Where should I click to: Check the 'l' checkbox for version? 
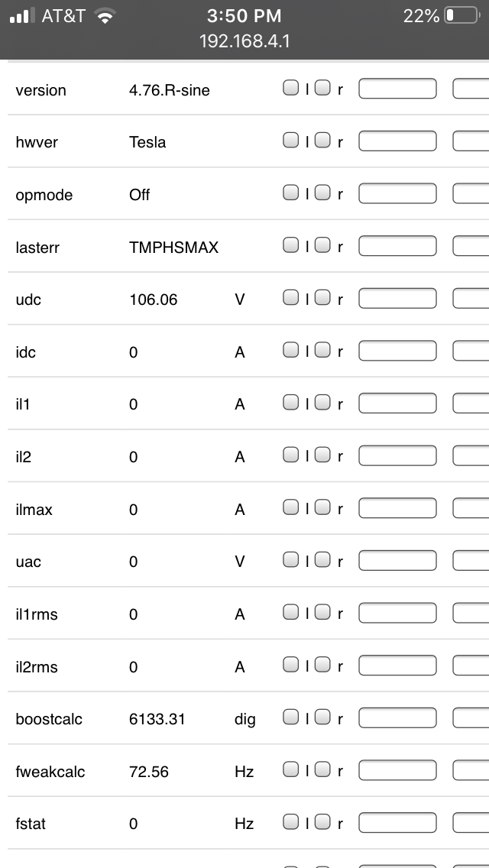pos(290,89)
